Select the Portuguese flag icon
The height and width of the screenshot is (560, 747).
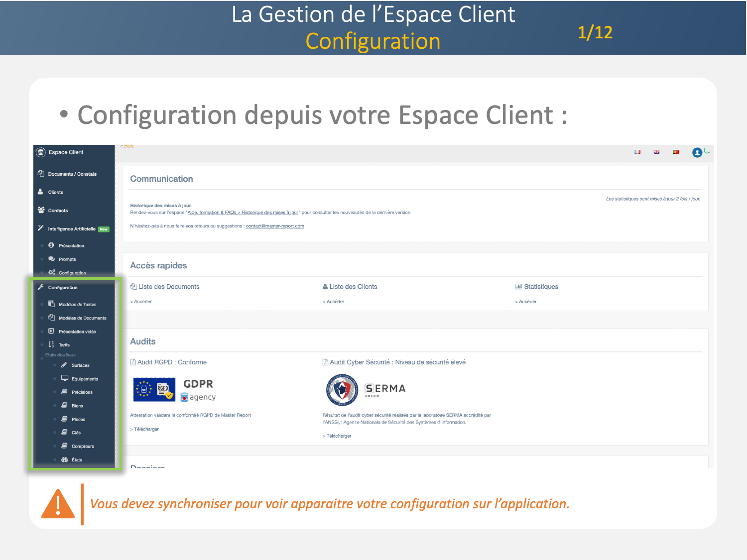tap(676, 152)
